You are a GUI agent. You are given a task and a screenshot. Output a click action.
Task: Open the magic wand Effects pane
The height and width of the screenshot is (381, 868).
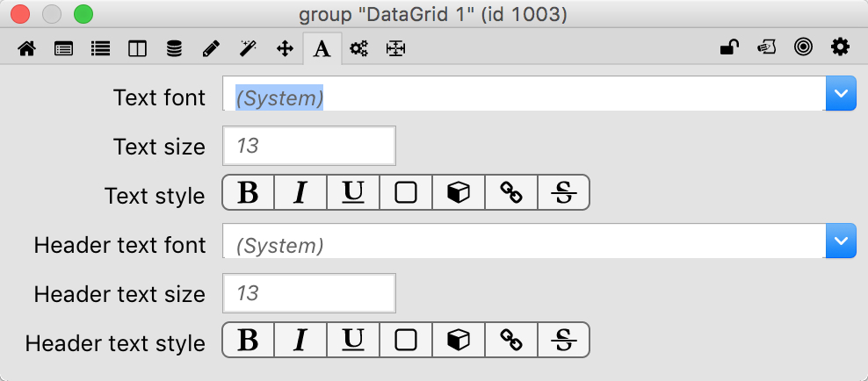pyautogui.click(x=248, y=48)
